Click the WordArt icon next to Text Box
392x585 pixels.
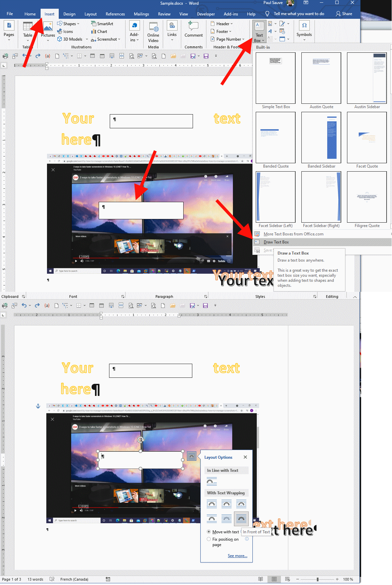[x=270, y=32]
